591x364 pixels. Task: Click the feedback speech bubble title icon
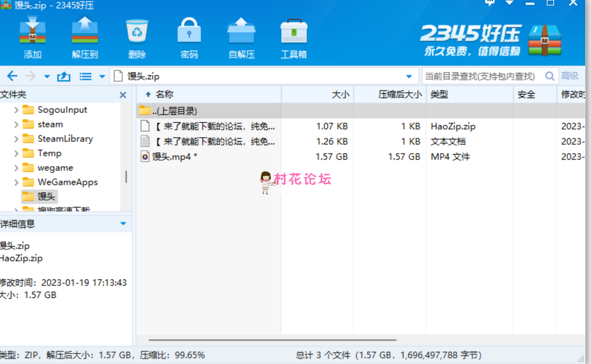tap(490, 2)
